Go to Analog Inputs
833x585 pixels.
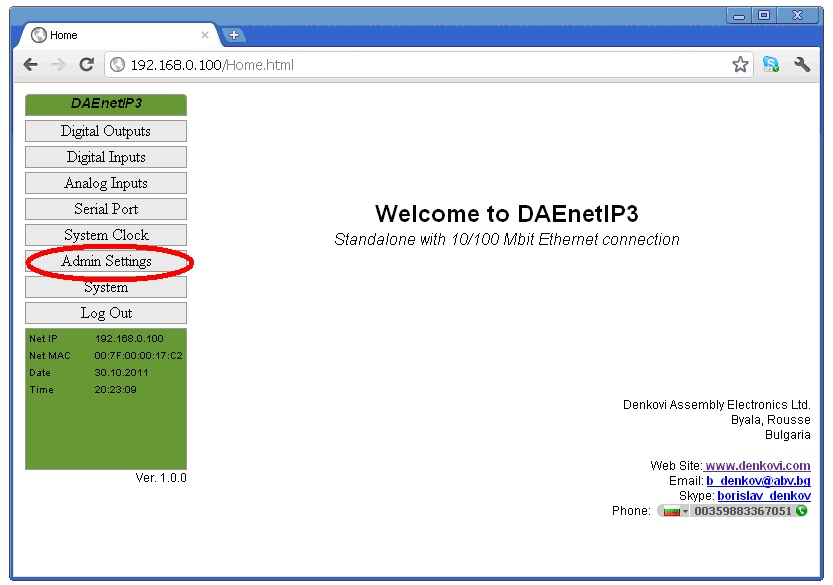coord(106,183)
